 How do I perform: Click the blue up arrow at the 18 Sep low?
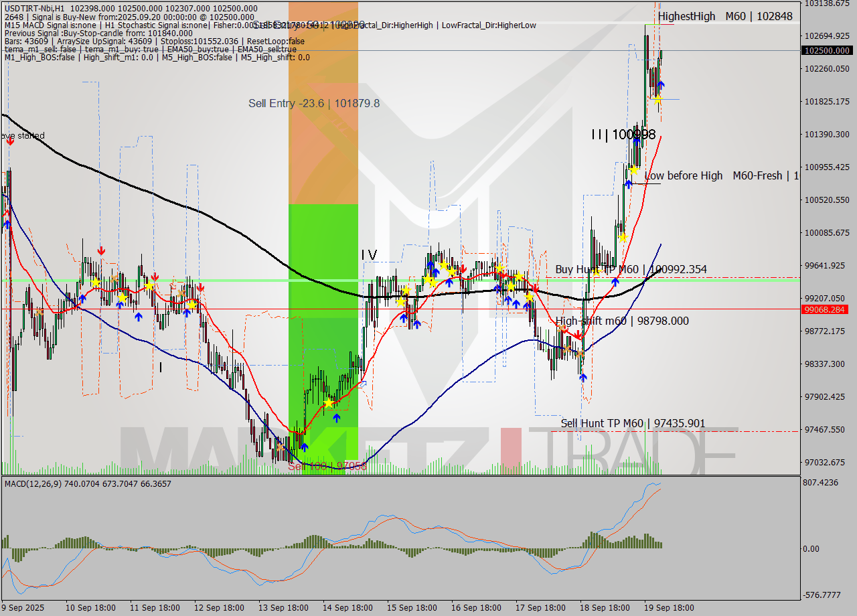(583, 378)
